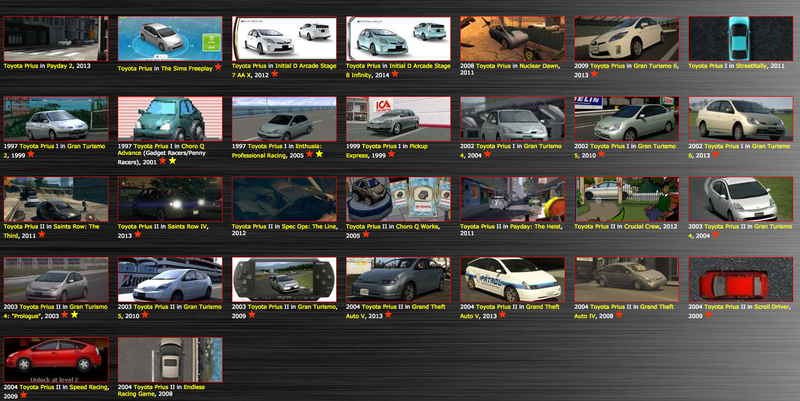Follow the Enthusia Professional Racing link
Image resolution: width=800 pixels, height=401 pixels.
(x=277, y=151)
